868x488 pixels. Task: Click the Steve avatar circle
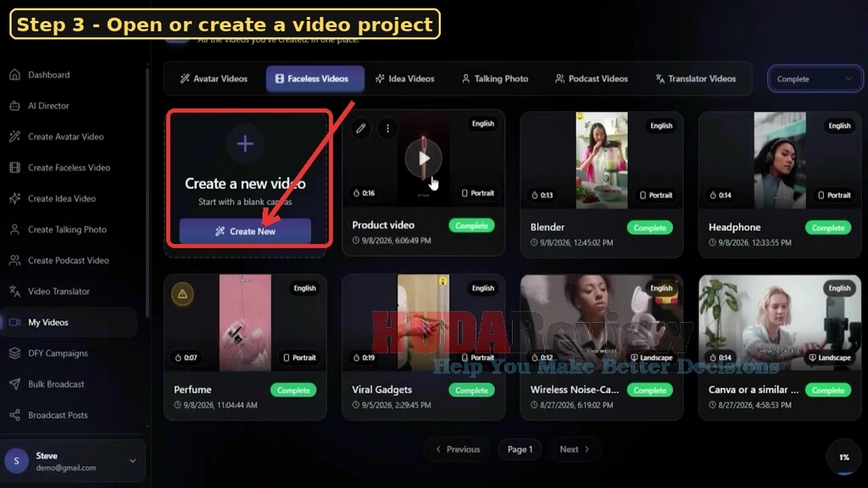click(17, 461)
